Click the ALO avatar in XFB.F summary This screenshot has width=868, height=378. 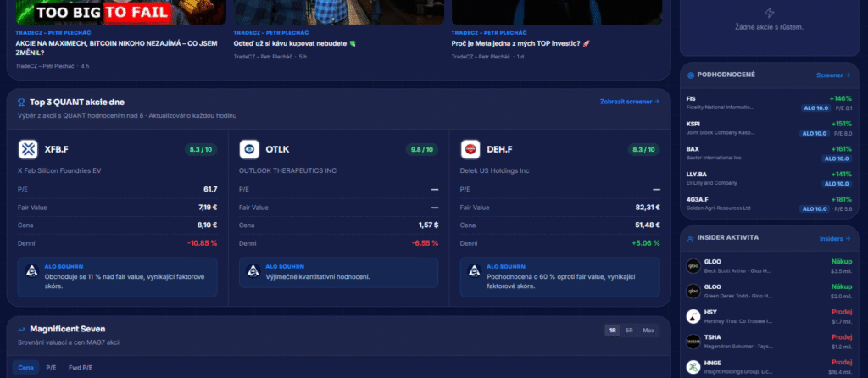point(32,270)
